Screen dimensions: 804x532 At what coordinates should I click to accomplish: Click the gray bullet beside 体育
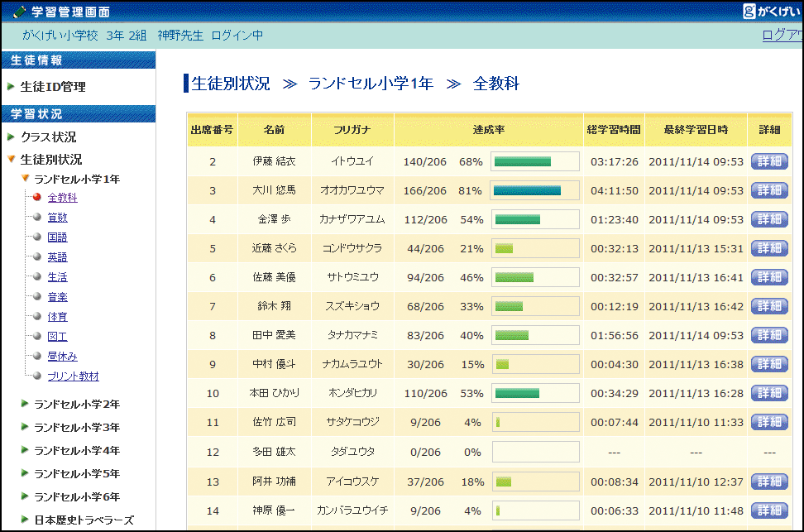(37, 317)
